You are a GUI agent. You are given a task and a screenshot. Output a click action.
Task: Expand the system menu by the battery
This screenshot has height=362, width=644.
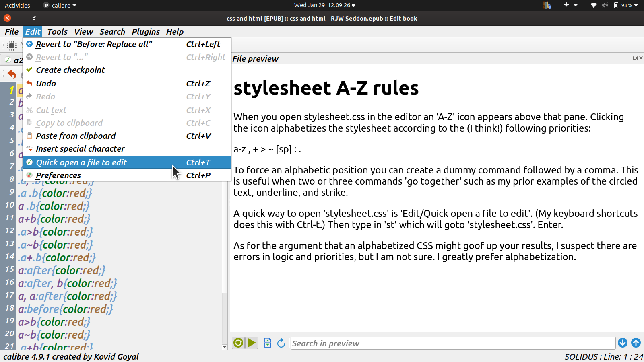tap(627, 5)
